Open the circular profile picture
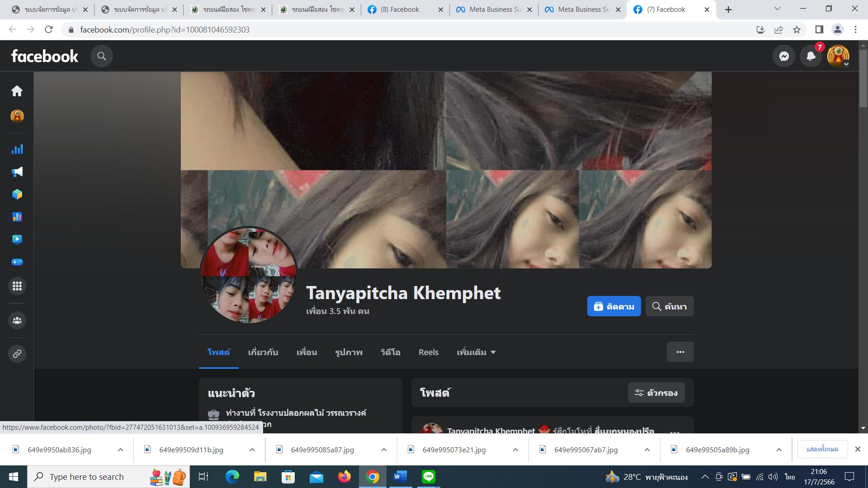Image resolution: width=868 pixels, height=488 pixels. coord(248,275)
